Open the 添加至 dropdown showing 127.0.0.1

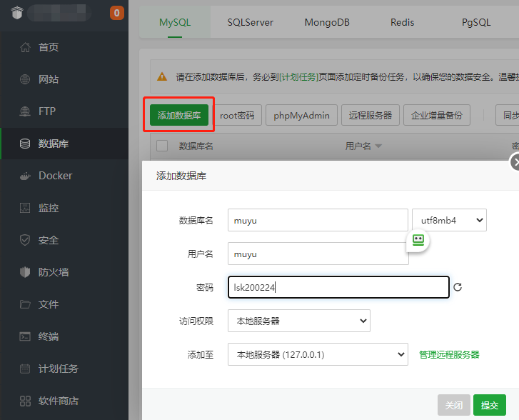point(318,354)
